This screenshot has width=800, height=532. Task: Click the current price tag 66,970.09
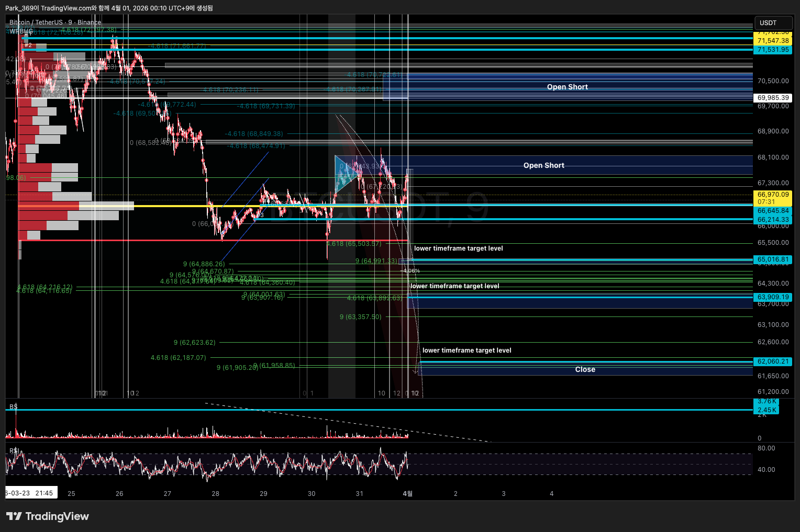pos(773,198)
